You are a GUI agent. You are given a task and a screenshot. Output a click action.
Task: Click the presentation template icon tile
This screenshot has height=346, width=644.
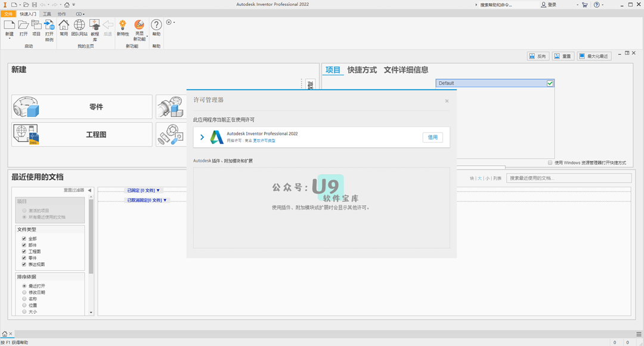(x=171, y=134)
